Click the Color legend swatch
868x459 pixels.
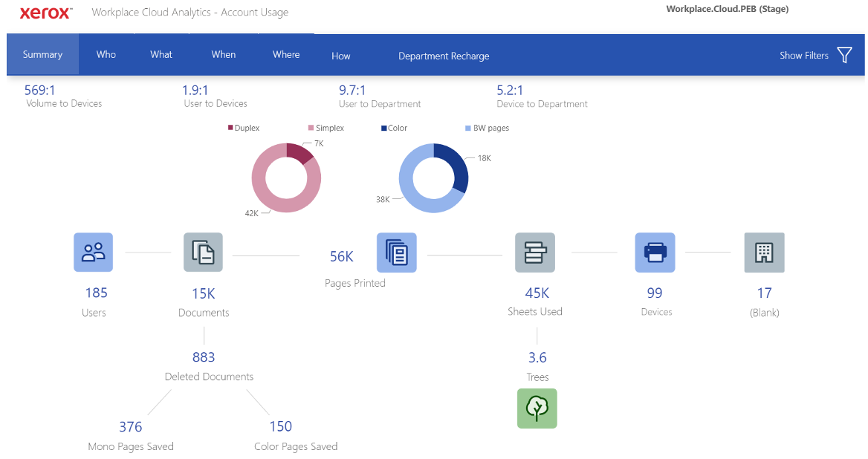(383, 128)
